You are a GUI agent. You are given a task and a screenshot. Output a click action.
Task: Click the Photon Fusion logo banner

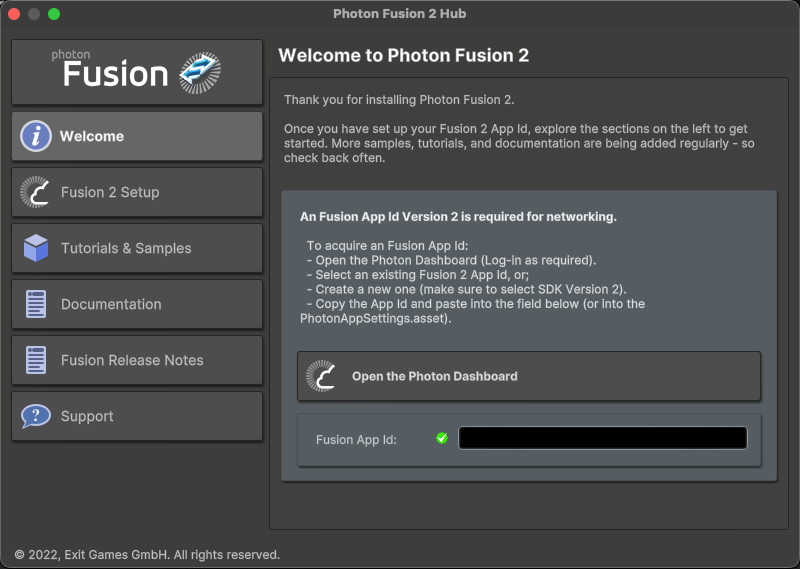pyautogui.click(x=137, y=72)
